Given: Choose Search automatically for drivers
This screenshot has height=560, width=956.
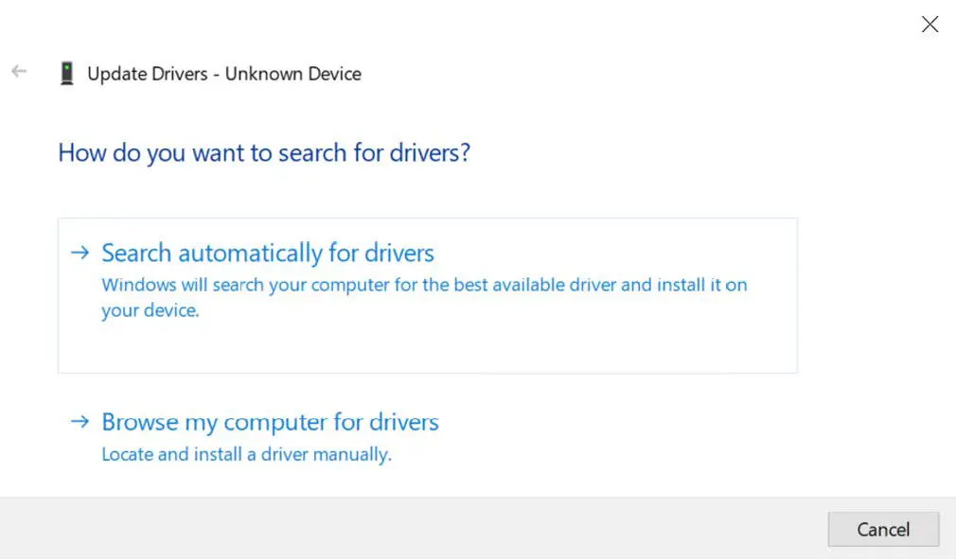Looking at the screenshot, I should click(268, 254).
